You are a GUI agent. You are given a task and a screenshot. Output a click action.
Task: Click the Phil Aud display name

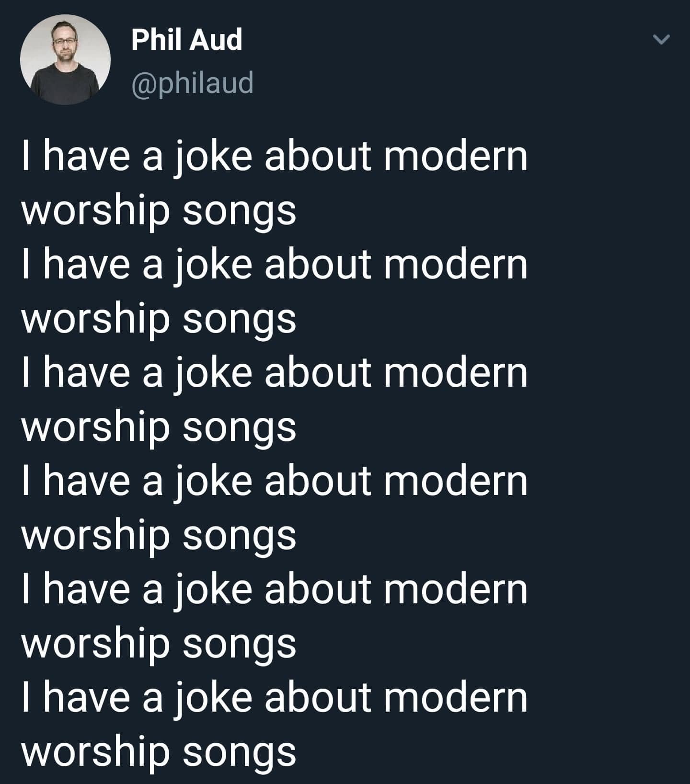(187, 39)
